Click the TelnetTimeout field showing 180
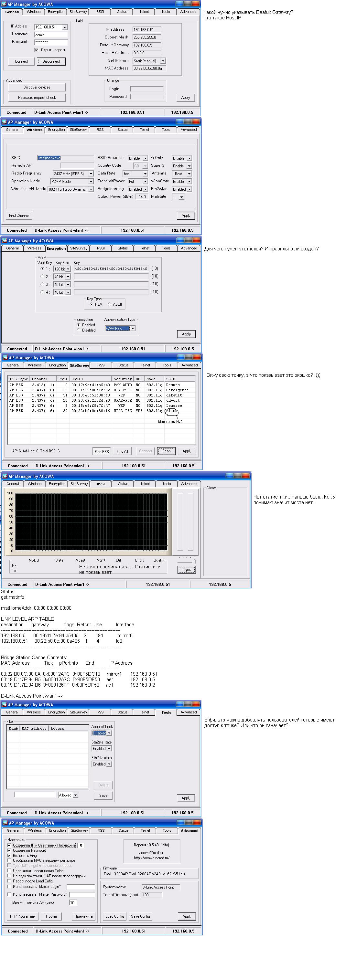 (152, 895)
